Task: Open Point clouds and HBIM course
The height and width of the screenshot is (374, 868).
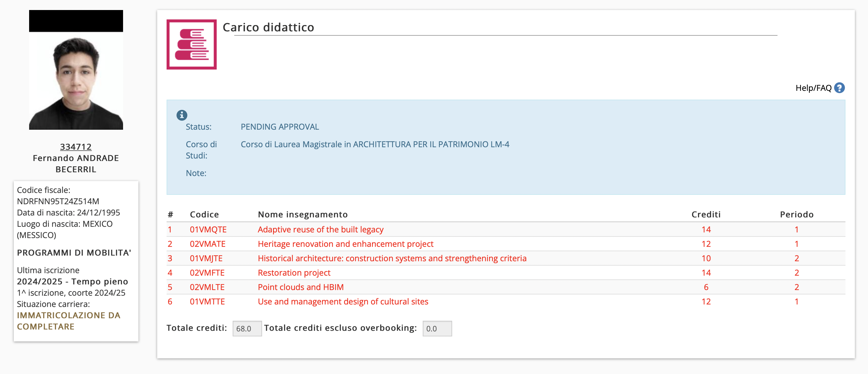Action: point(301,287)
